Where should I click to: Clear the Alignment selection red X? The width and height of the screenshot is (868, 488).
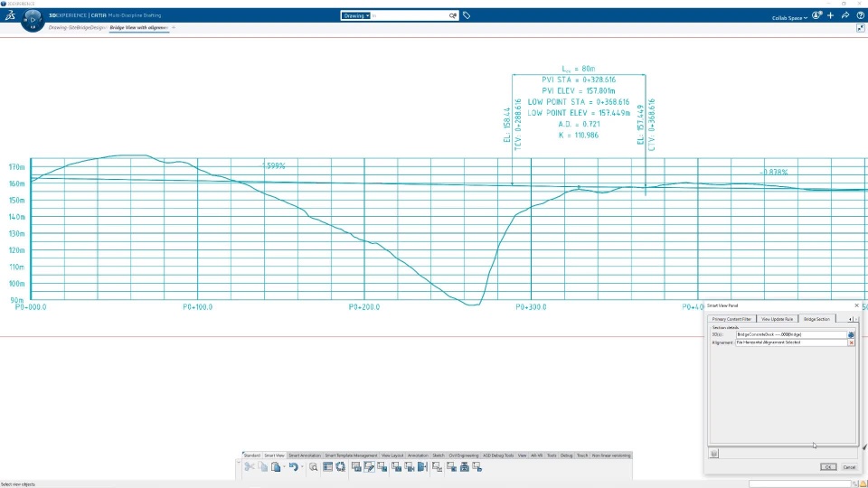852,343
